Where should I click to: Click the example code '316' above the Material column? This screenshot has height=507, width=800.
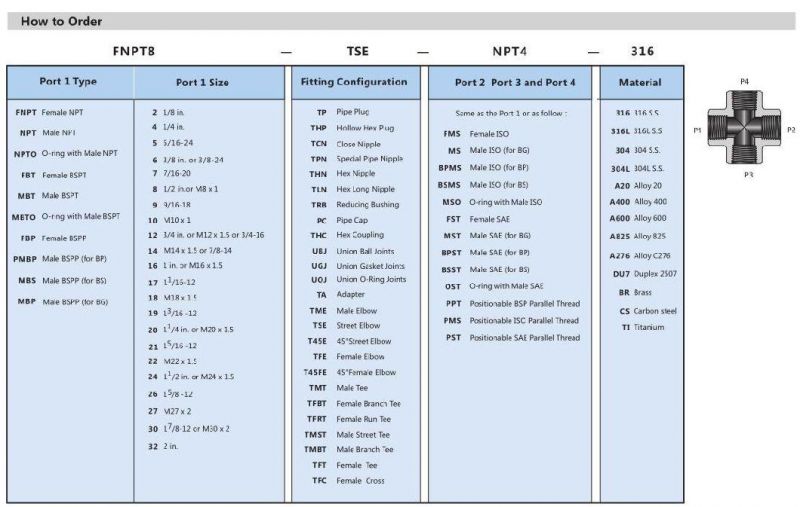coord(642,51)
